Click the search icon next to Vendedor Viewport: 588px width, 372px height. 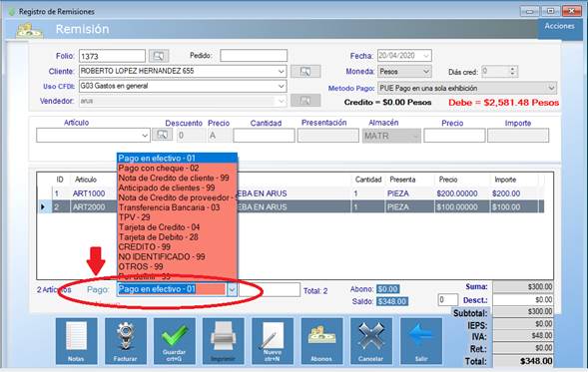[x=305, y=101]
